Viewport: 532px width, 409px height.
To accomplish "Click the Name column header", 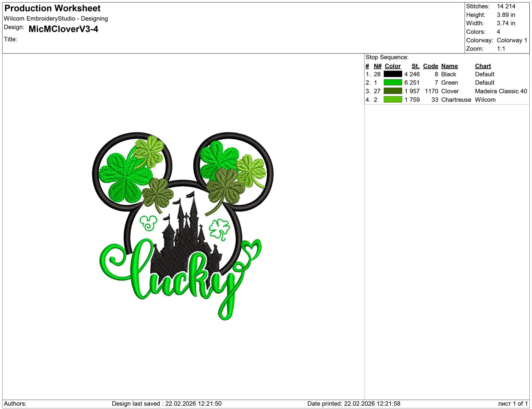I will coord(450,66).
